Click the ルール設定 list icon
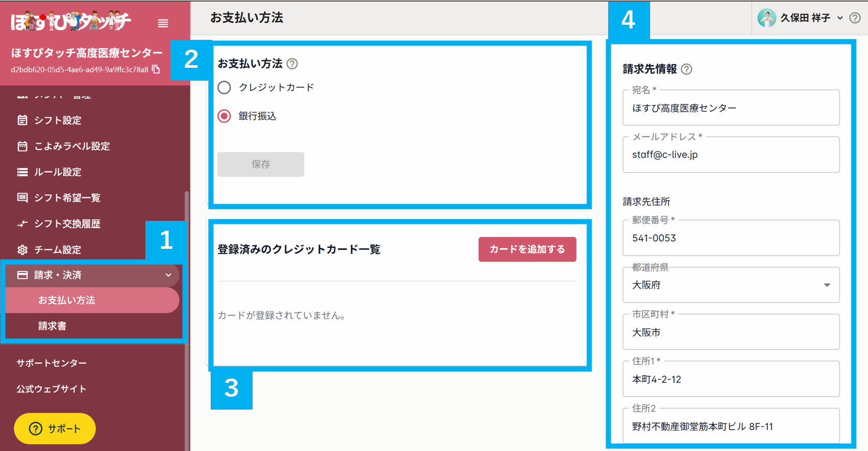Image resolution: width=868 pixels, height=451 pixels. [x=22, y=172]
